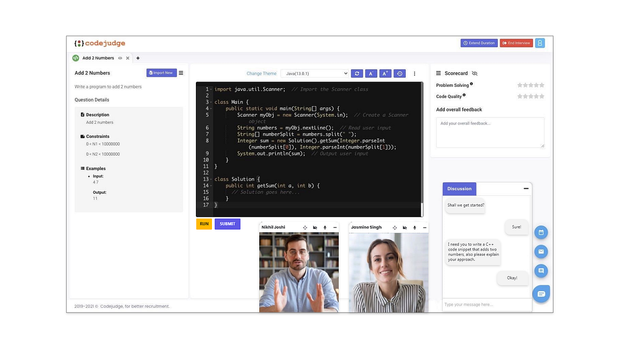Screen dimensions: 644x362
Task: Collapse the Discussion panel
Action: tap(526, 188)
